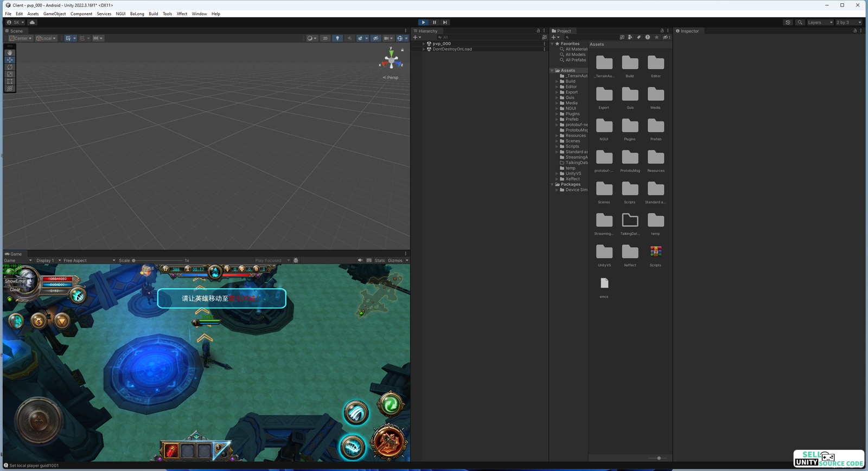
Task: Click the Pause button
Action: click(x=434, y=22)
